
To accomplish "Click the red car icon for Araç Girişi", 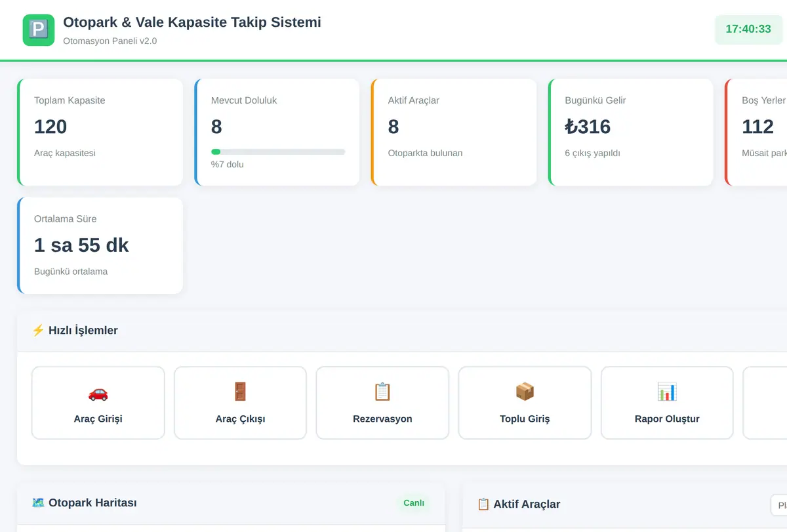I will pyautogui.click(x=98, y=392).
